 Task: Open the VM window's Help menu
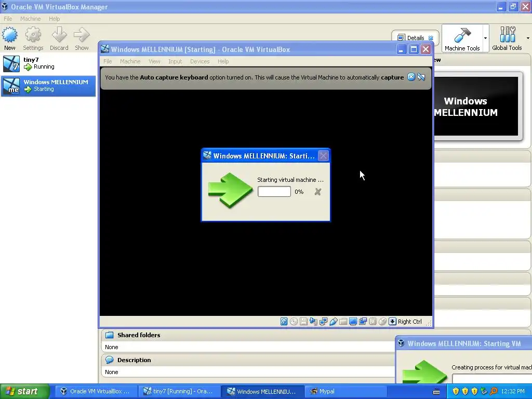point(223,61)
